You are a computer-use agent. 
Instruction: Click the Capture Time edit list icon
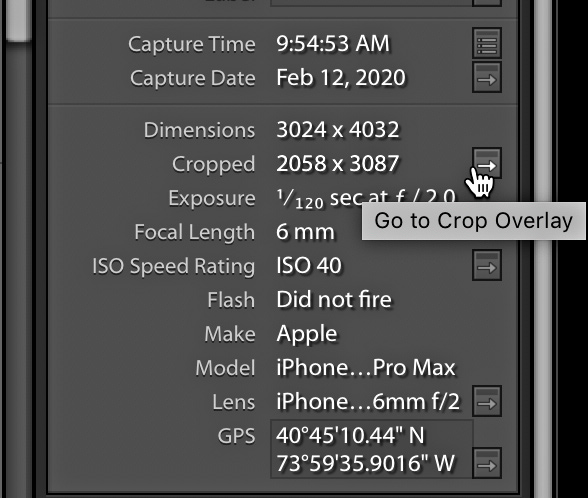click(x=487, y=43)
